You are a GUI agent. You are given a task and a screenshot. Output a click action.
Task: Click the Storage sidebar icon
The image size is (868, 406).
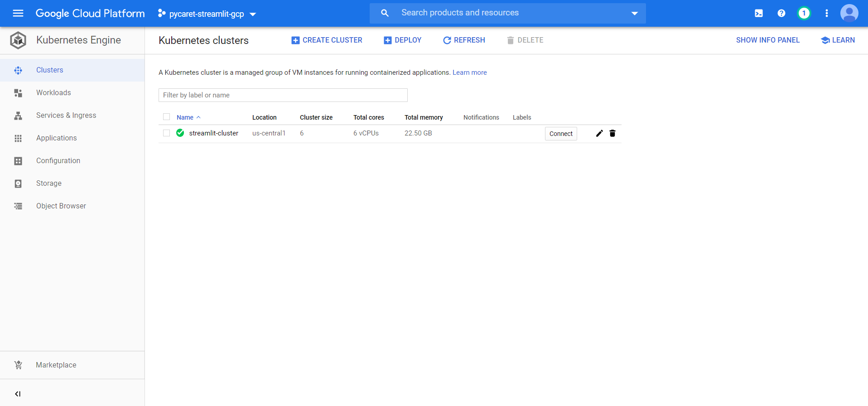click(x=18, y=184)
